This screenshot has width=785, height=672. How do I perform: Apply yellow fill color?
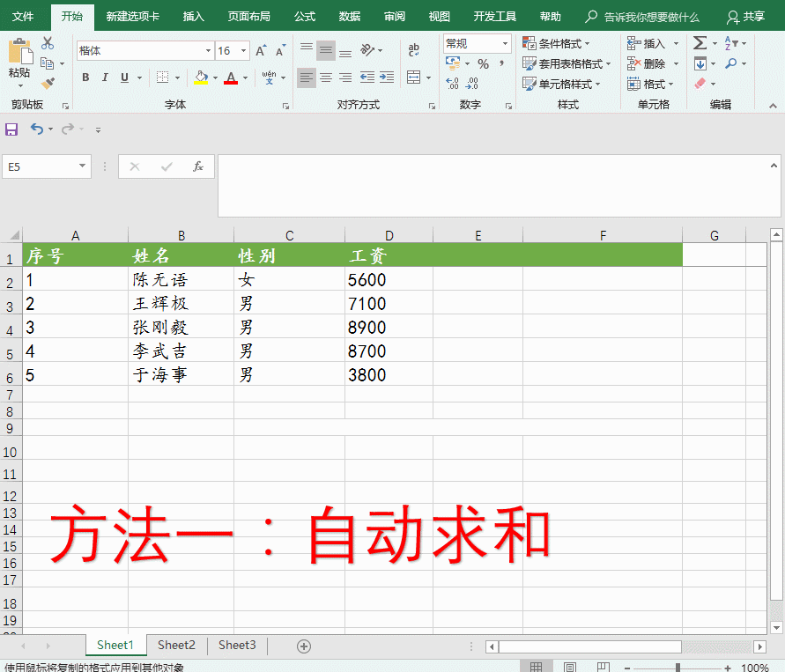point(201,78)
